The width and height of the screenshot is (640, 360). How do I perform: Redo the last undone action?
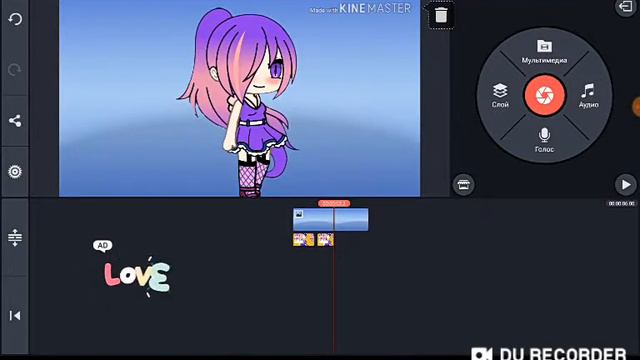coord(15,70)
